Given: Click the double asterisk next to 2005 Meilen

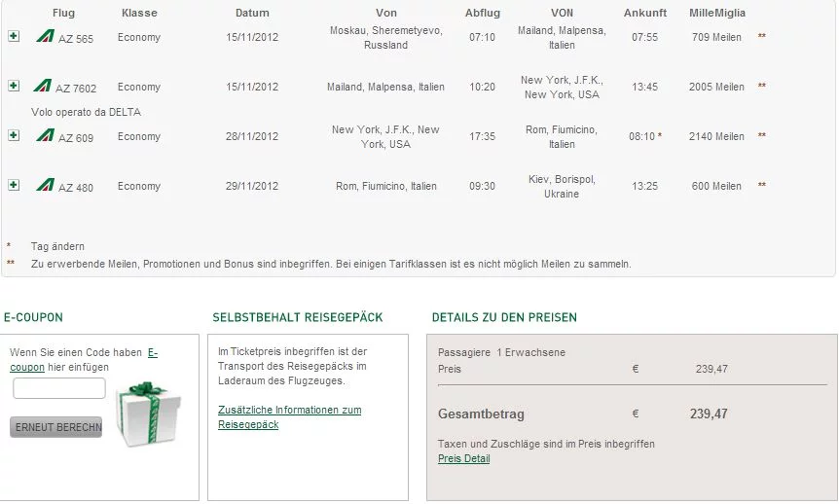Looking at the screenshot, I should tap(761, 86).
